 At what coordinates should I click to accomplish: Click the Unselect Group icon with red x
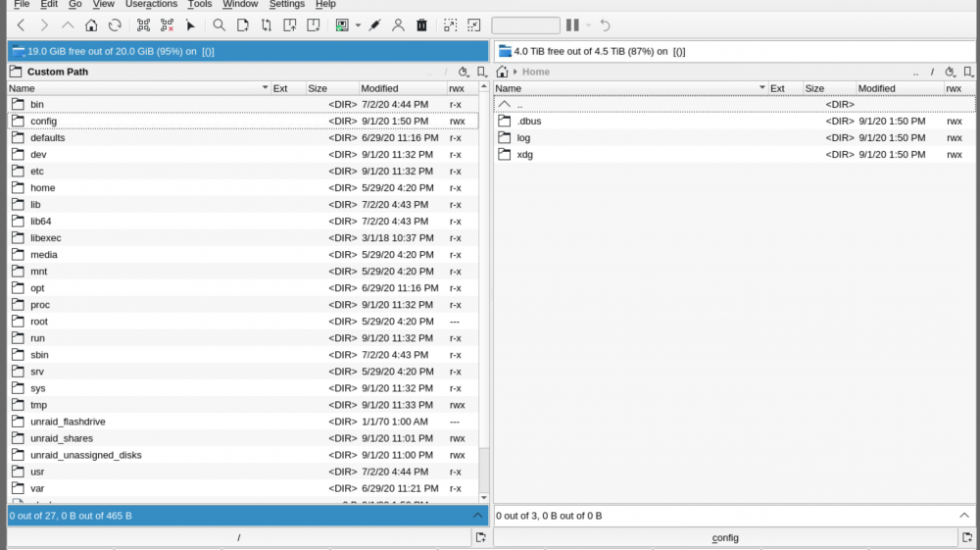167,25
